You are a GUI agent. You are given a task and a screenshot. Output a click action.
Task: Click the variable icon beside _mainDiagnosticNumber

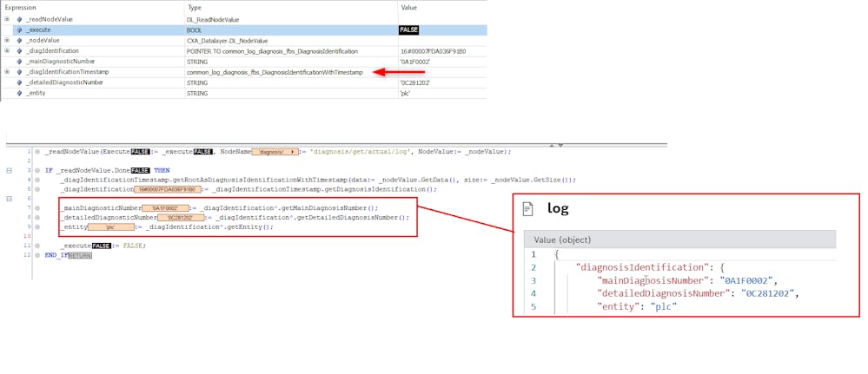point(19,61)
